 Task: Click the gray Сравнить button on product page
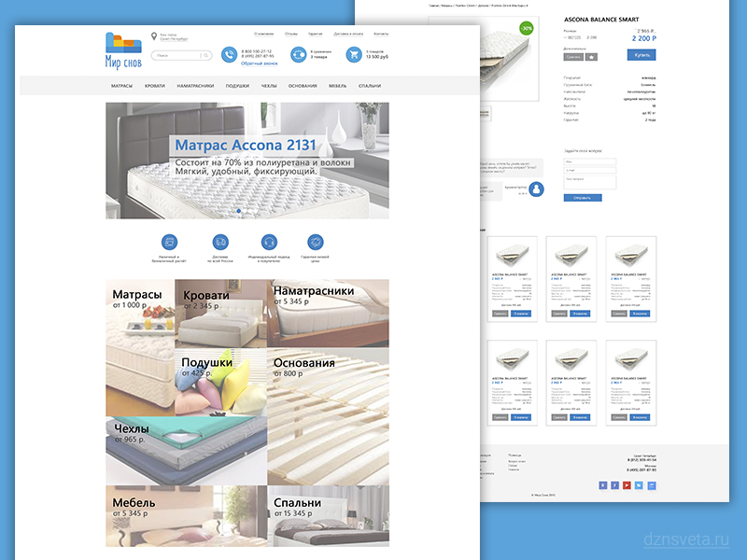pyautogui.click(x=573, y=57)
